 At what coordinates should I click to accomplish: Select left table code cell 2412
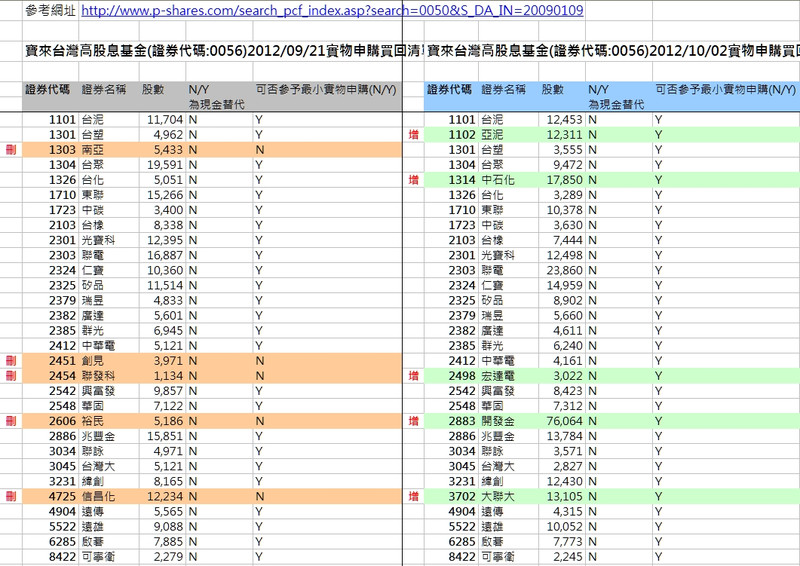[62, 346]
